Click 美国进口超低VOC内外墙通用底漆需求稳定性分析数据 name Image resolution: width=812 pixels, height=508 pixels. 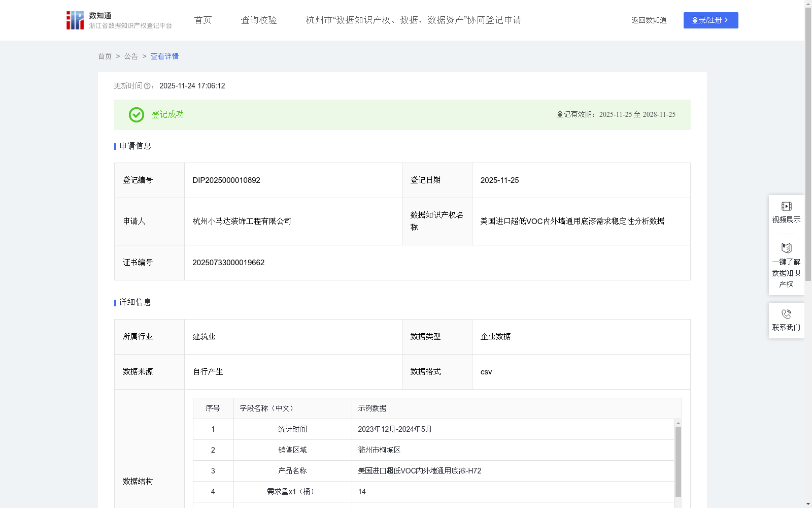[x=572, y=221]
